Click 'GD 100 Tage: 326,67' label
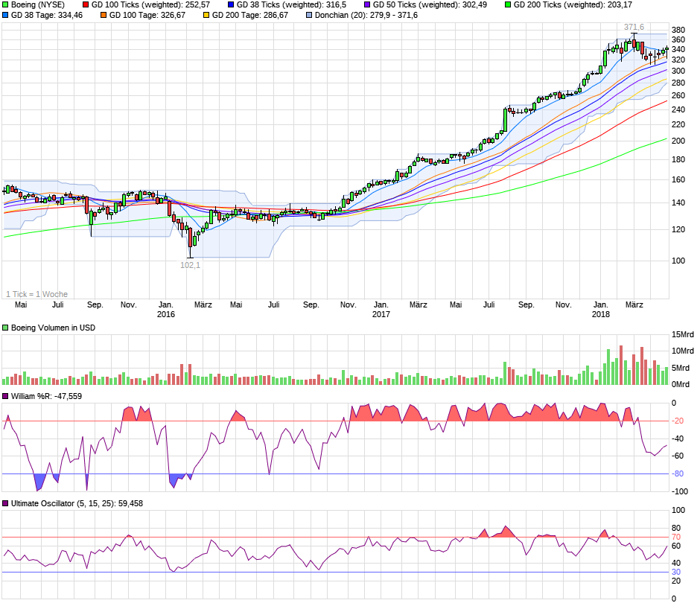 pos(147,15)
